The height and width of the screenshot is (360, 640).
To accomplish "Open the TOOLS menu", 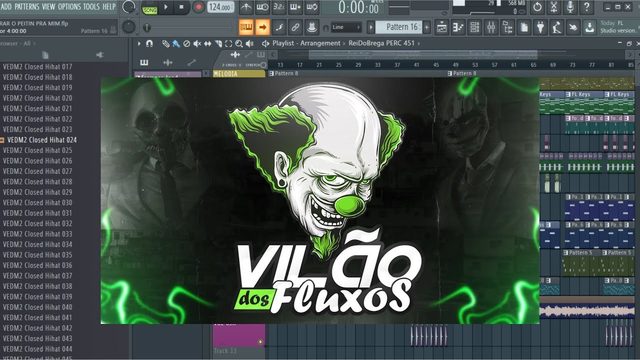I will tap(91, 7).
